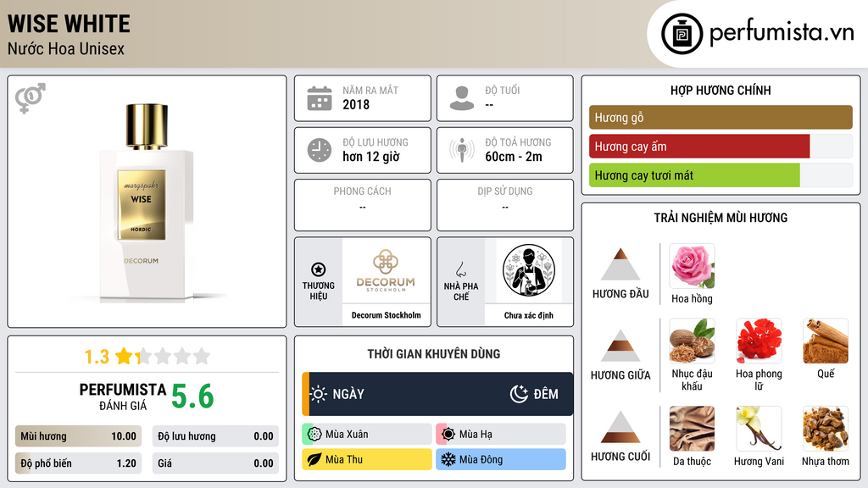Open the Hoa hồng rose note
The image size is (868, 488).
point(692,266)
